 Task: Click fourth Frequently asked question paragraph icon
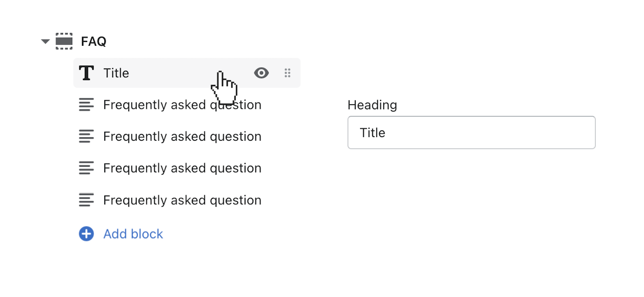click(x=86, y=200)
